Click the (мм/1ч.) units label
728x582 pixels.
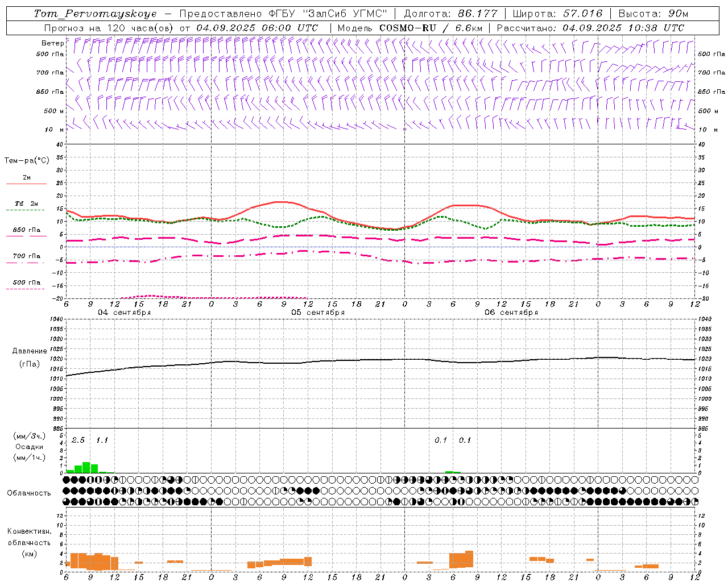tap(29, 458)
